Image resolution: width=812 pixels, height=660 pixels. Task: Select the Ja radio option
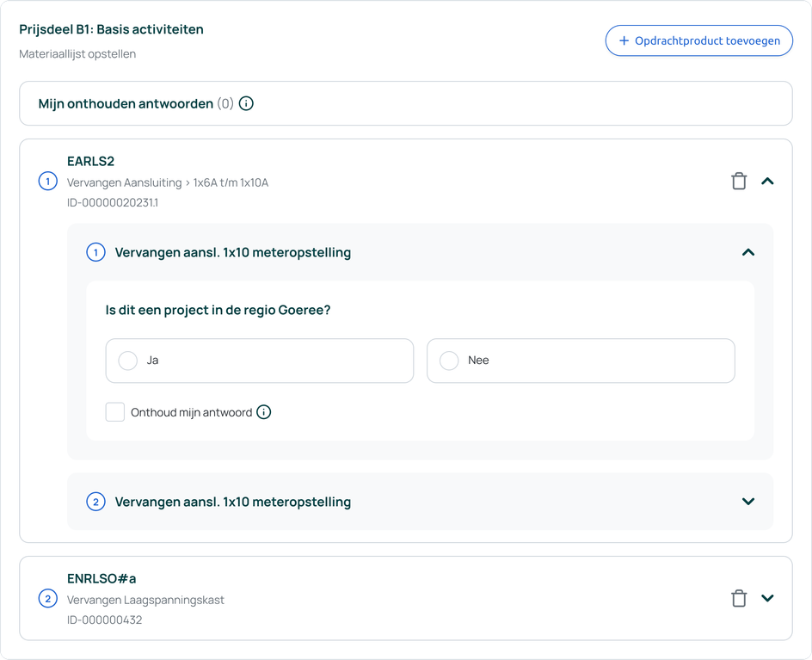click(260, 361)
